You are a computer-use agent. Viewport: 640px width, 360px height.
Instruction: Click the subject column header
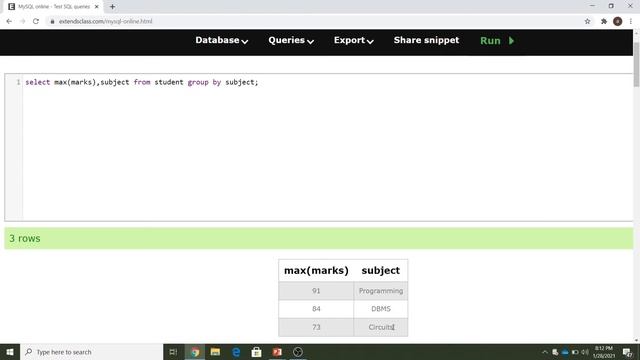pos(380,271)
